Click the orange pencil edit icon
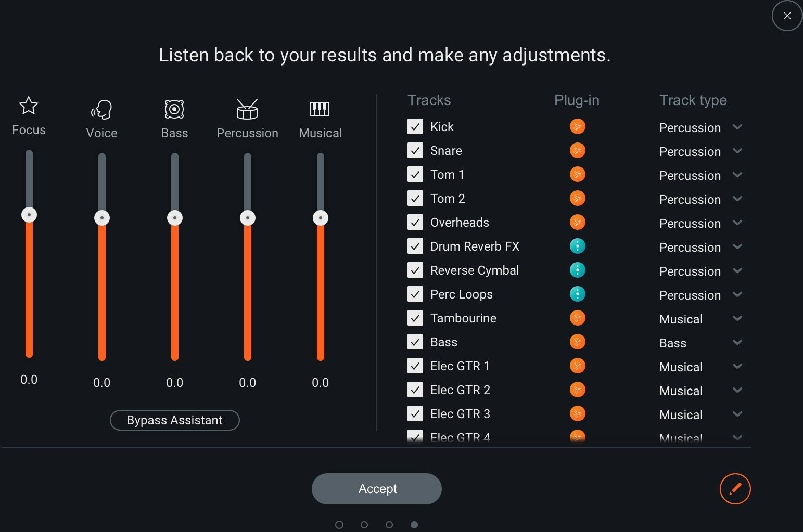803x532 pixels. pos(735,489)
